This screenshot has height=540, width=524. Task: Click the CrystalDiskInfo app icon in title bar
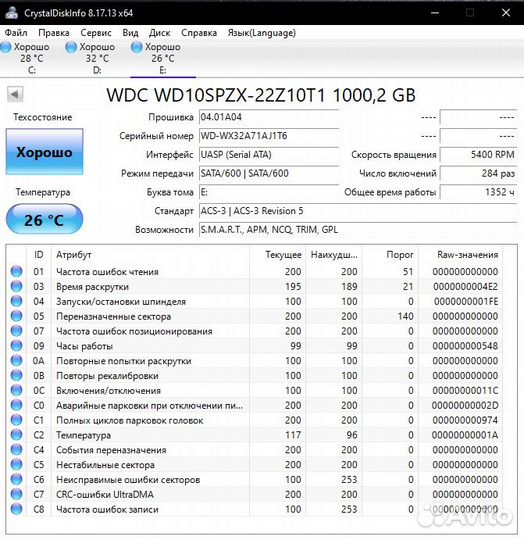tap(12, 13)
